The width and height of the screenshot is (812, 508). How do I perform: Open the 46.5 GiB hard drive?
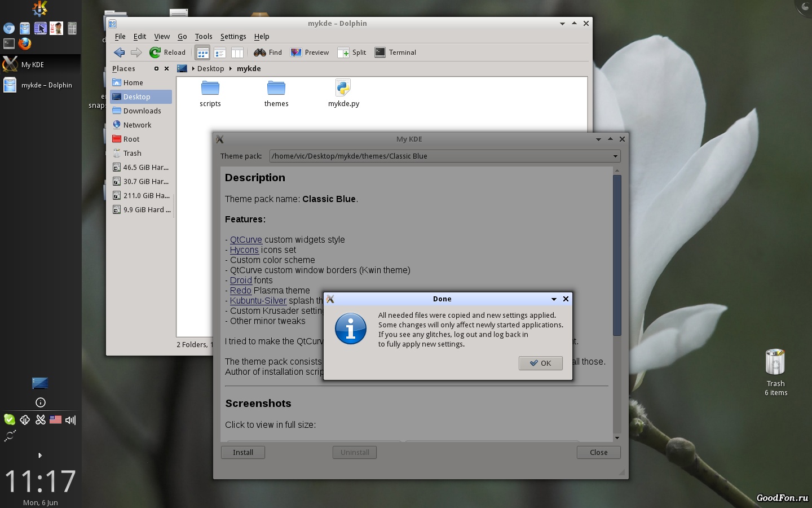click(141, 167)
